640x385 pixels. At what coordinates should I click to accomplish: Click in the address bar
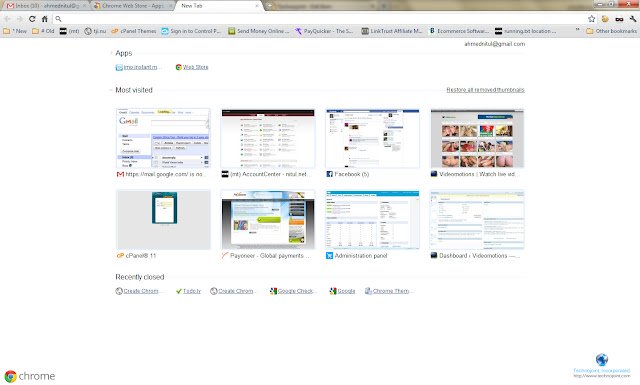pyautogui.click(x=320, y=19)
